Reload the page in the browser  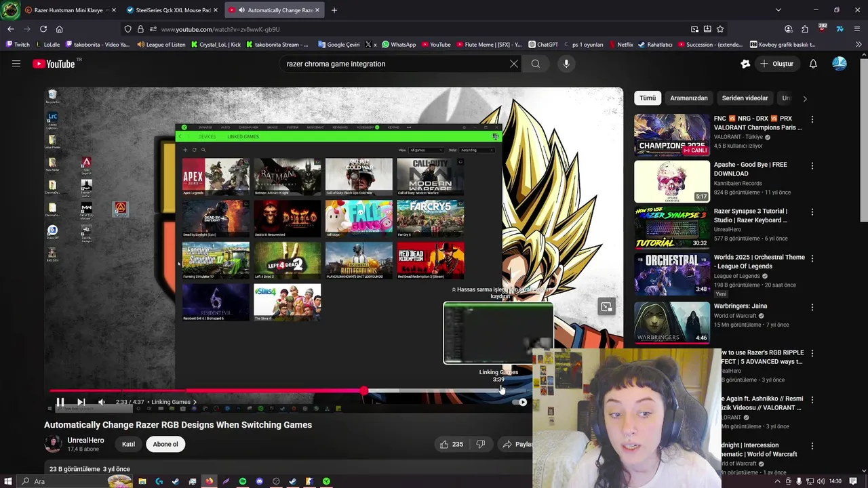(x=43, y=29)
